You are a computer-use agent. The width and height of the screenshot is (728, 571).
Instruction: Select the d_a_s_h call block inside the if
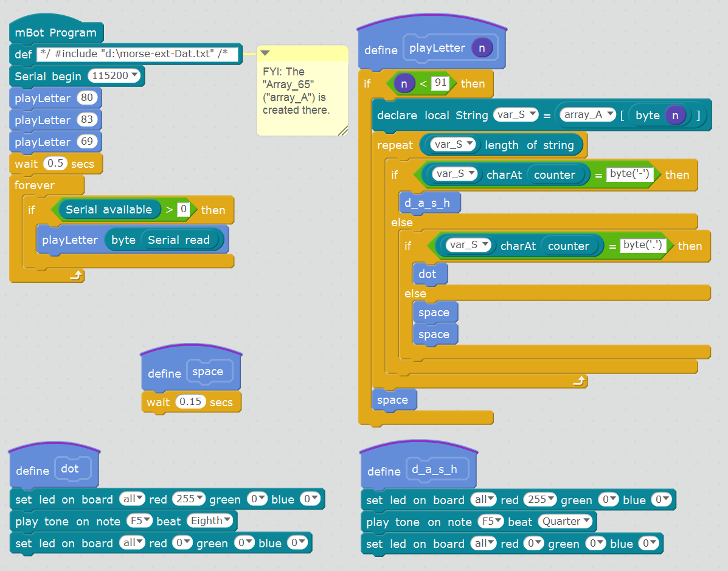[429, 203]
